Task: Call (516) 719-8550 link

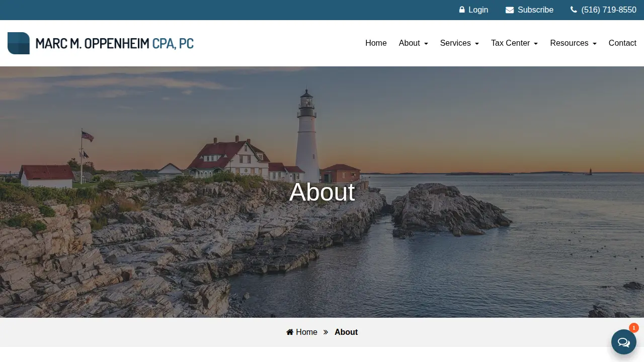Action: click(603, 10)
